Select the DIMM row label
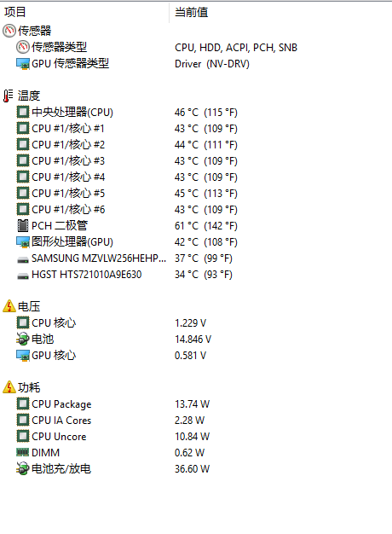This screenshot has width=392, height=534. pos(46,453)
